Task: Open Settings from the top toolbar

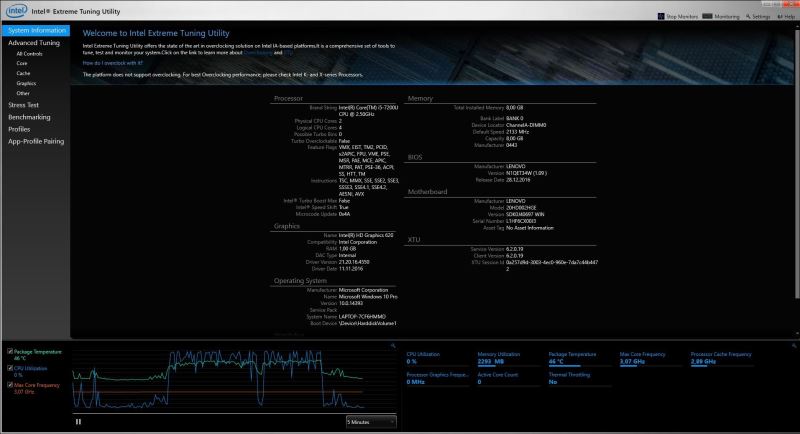Action: point(758,16)
